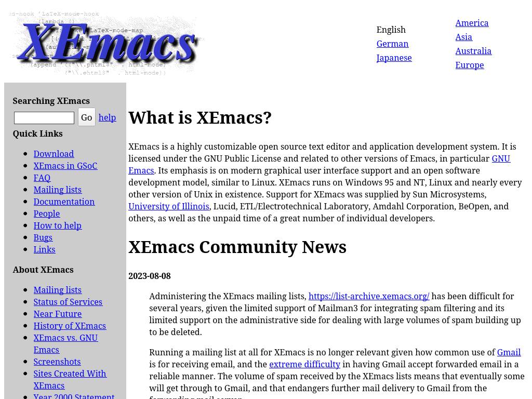
Task: Open the How to help link
Action: pos(57,225)
